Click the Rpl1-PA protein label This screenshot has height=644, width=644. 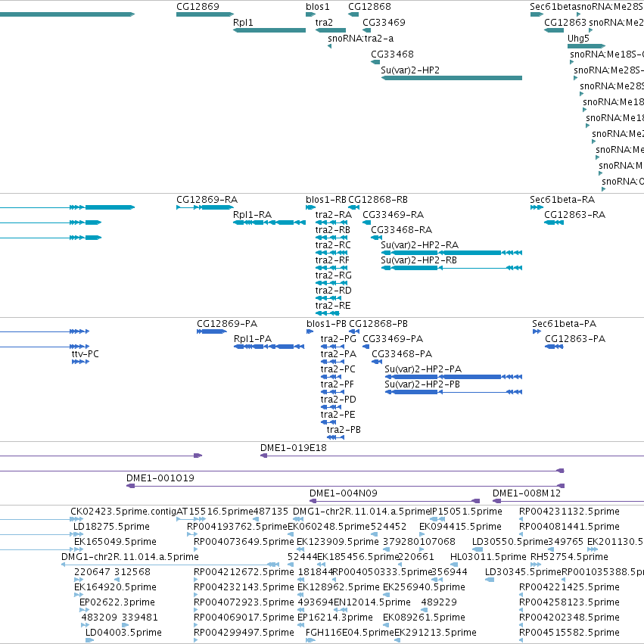[253, 339]
